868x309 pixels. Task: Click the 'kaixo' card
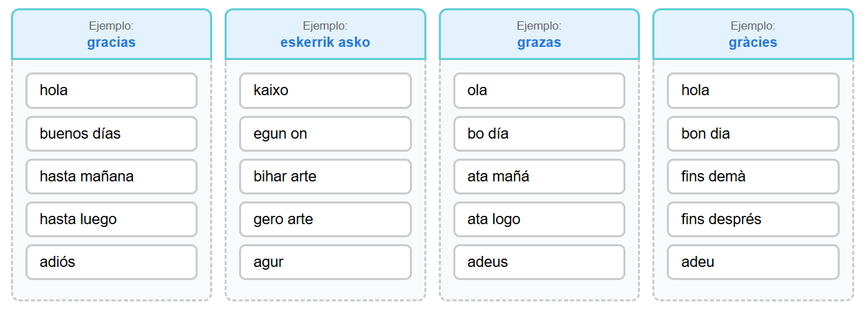coord(325,90)
